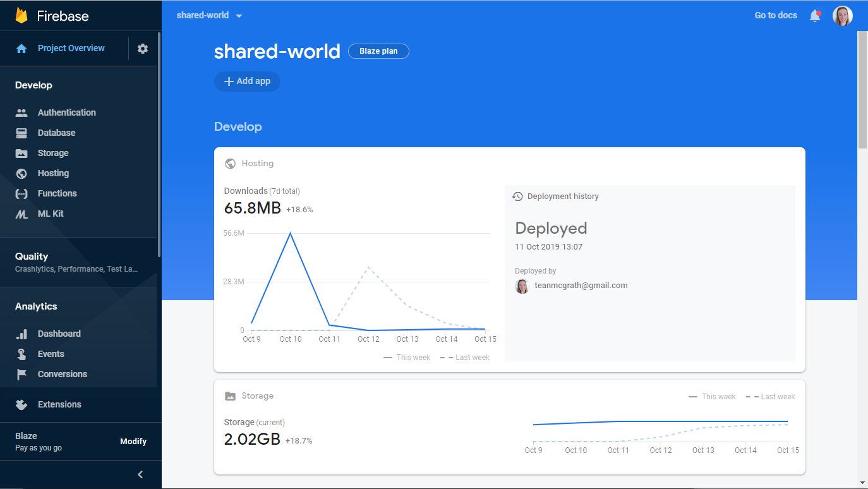
Task: Click the sidebar vertical scrollbar
Action: pos(159,144)
